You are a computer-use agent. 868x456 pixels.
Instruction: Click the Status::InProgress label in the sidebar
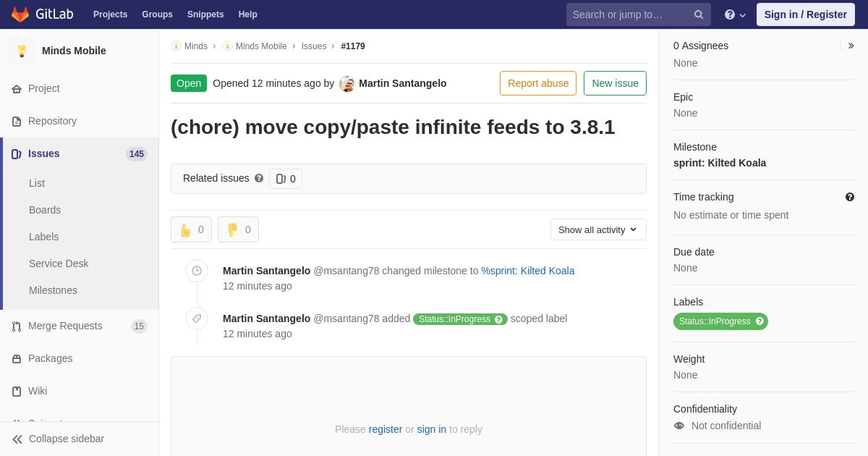tap(715, 321)
